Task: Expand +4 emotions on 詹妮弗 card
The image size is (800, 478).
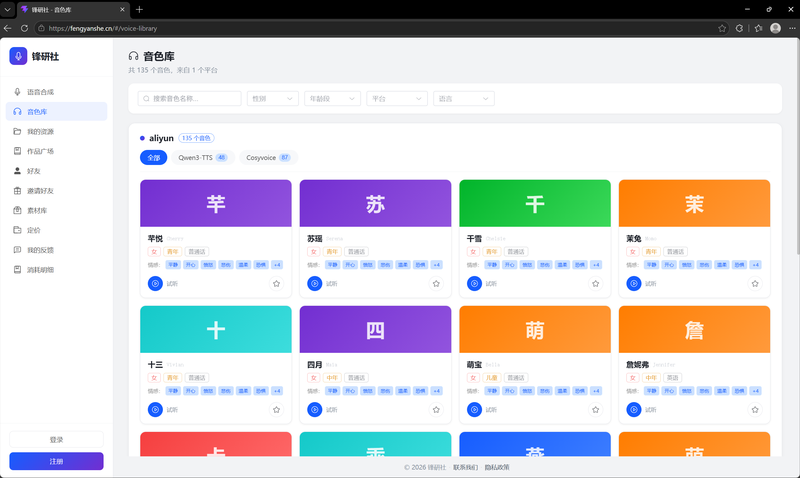Action: 756,391
